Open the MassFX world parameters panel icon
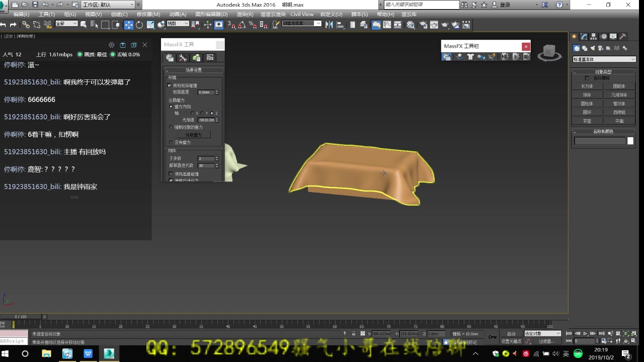This screenshot has height=362, width=644. 446,56
